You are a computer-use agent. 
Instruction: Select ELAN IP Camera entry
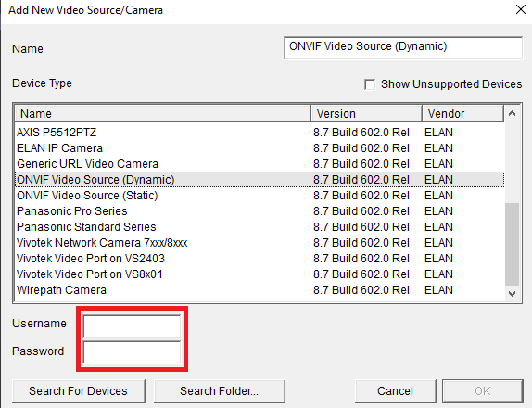pyautogui.click(x=260, y=148)
